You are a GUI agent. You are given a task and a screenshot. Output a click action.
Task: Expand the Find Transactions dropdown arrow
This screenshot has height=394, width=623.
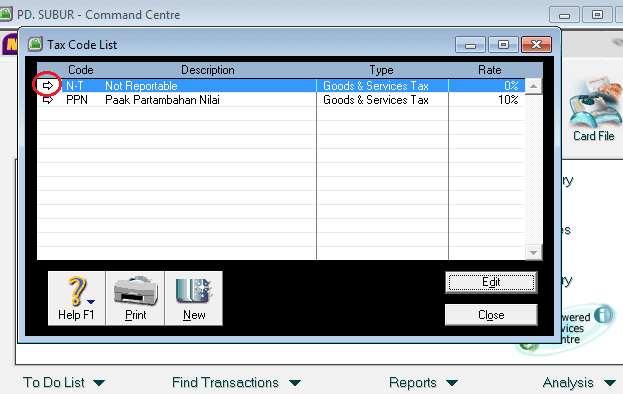tap(295, 383)
